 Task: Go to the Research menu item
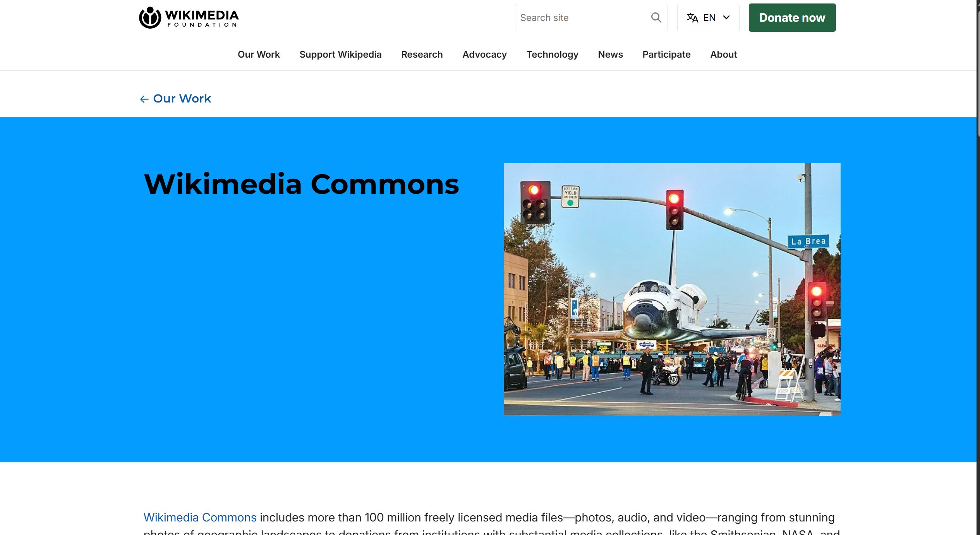click(422, 55)
